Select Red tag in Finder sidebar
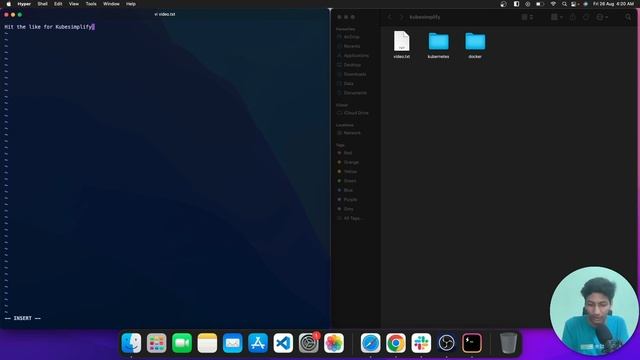Screen dimensions: 640x360 pos(347,153)
